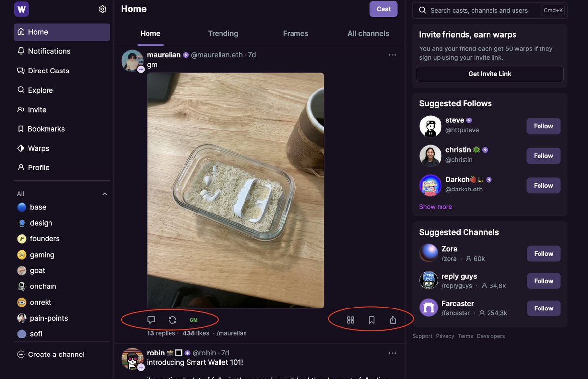Image resolution: width=588 pixels, height=379 pixels.
Task: Click Show more under Suggested Follows
Action: (436, 207)
